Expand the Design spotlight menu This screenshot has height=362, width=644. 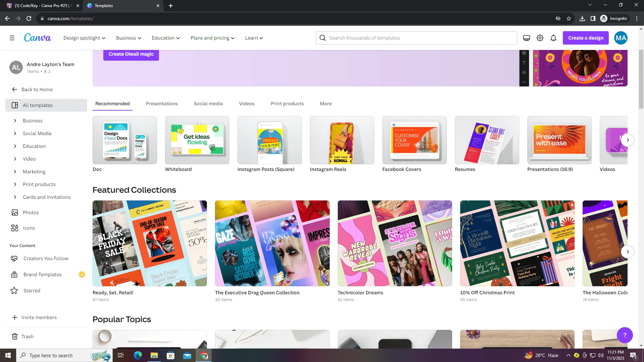85,38
